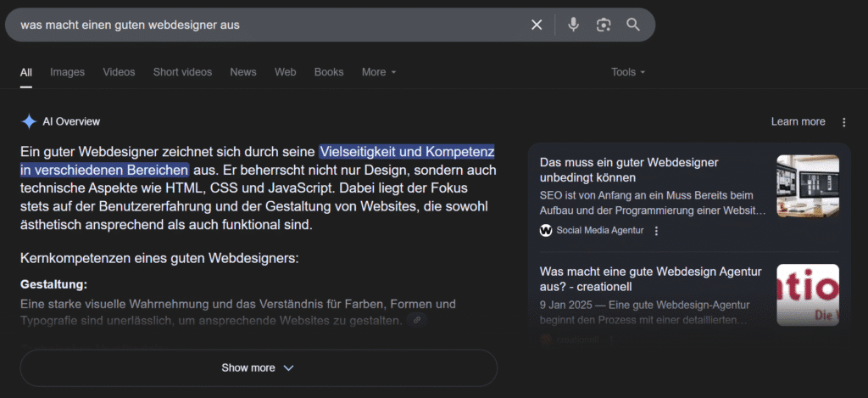Click the AI Overview sparkle icon
Viewport: 868px width, 398px height.
(28, 121)
